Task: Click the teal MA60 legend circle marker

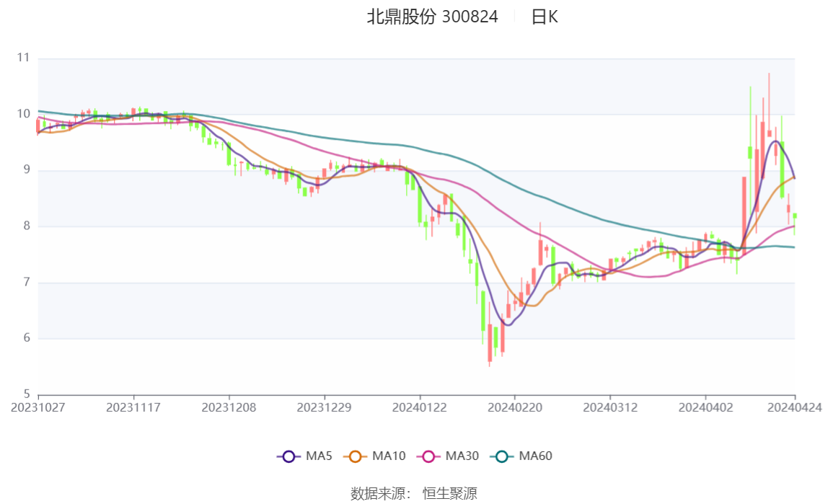Action: click(502, 456)
